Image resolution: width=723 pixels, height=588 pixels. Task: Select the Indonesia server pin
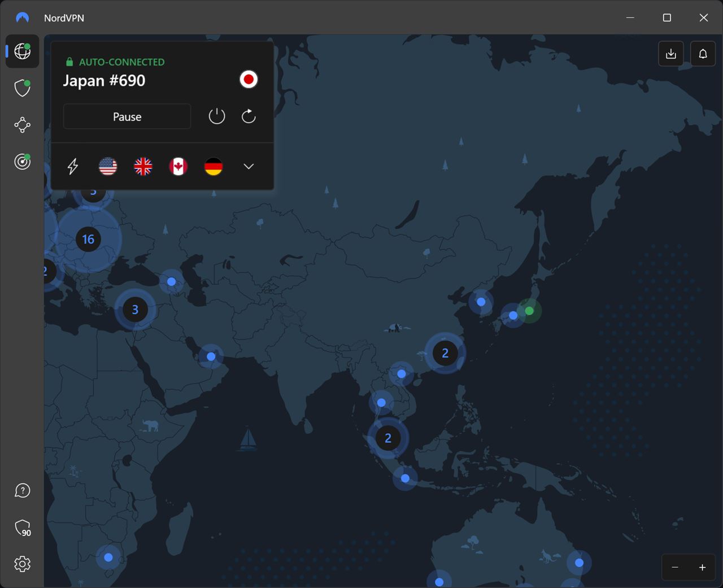[405, 478]
